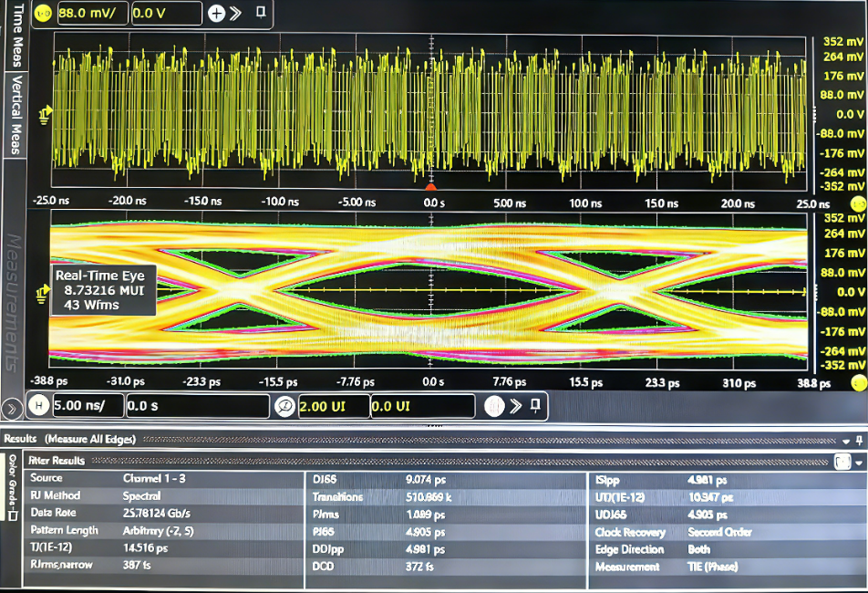Click the 5.00 ns/ horizontal scale field
The height and width of the screenshot is (593, 868).
click(x=87, y=406)
